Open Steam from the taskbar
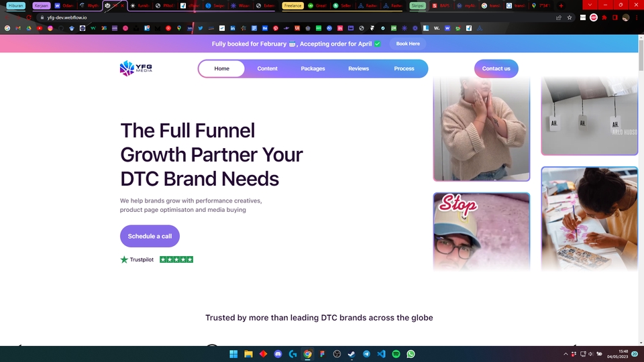Viewport: 644px width, 362px height. click(352, 354)
